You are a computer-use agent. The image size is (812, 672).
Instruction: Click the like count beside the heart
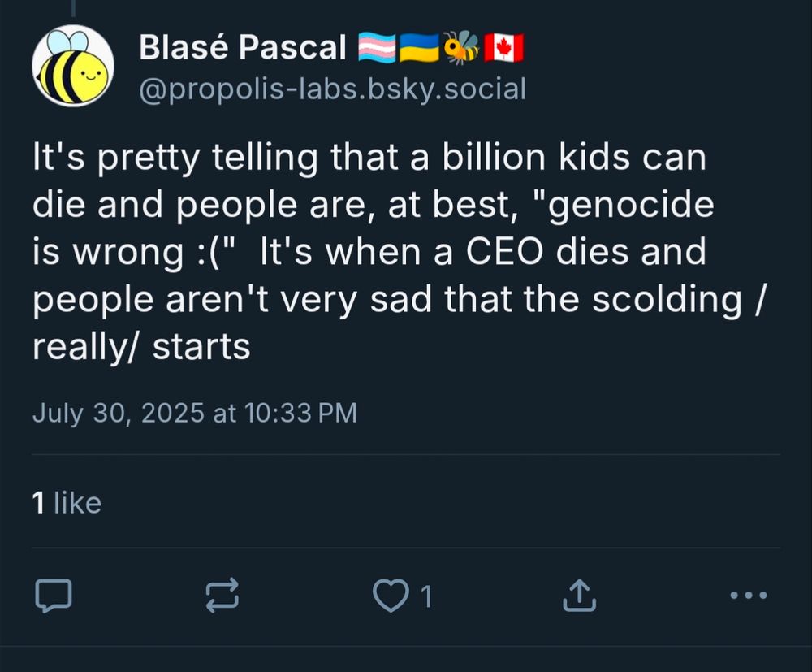(425, 598)
